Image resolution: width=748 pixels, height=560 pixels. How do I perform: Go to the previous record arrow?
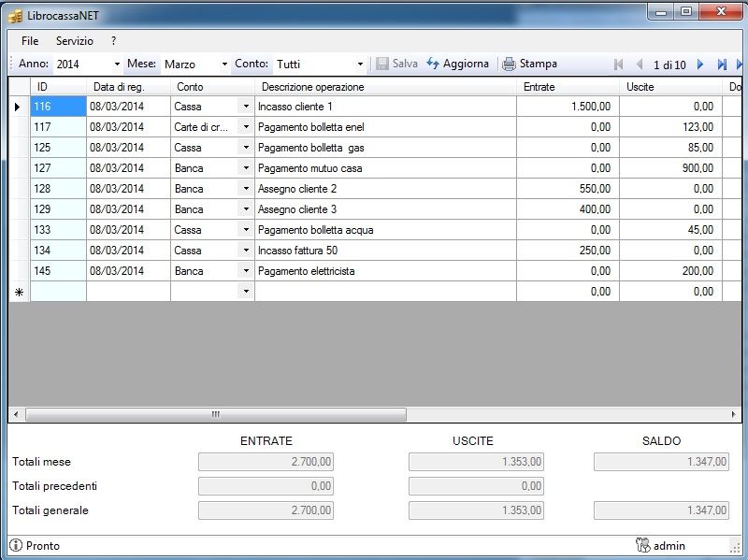point(640,65)
